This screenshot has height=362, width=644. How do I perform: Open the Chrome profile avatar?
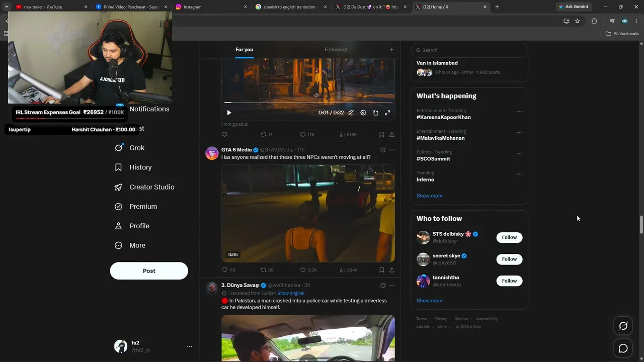[x=624, y=21]
